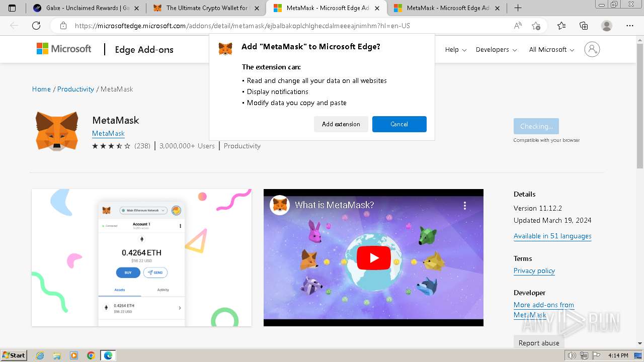Open Chrome from the taskbar
The width and height of the screenshot is (644, 362).
(91, 355)
